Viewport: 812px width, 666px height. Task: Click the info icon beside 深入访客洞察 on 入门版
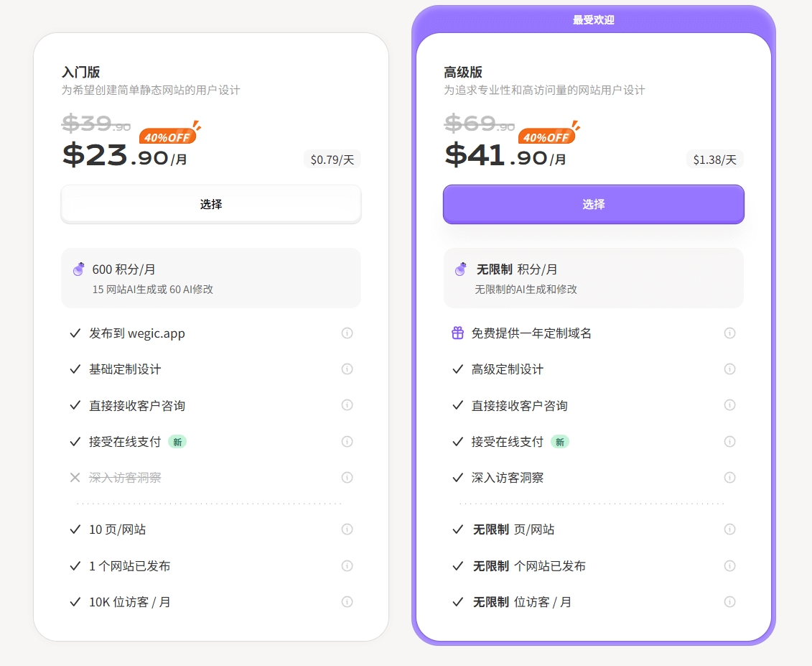tap(347, 477)
